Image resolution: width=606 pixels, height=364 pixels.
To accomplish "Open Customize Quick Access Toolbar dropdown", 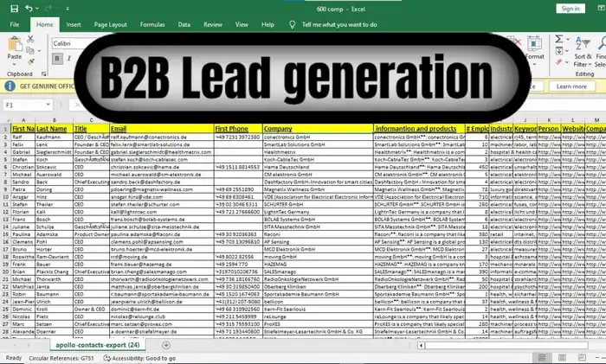I will (x=68, y=9).
